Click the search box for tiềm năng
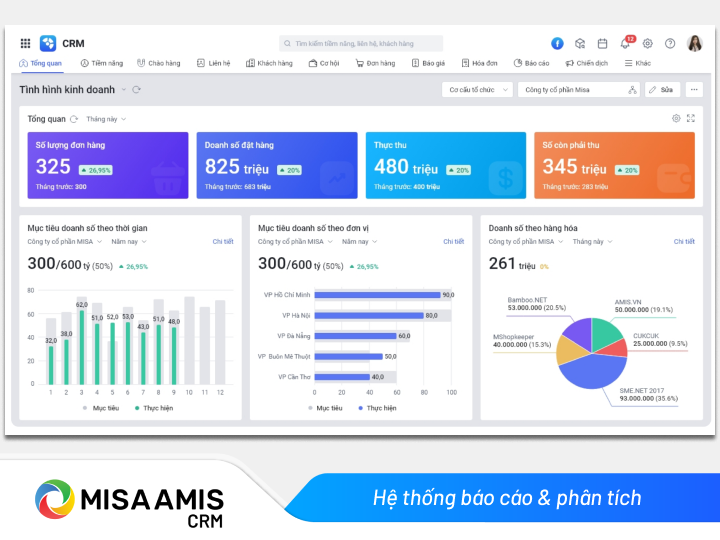 pyautogui.click(x=361, y=43)
